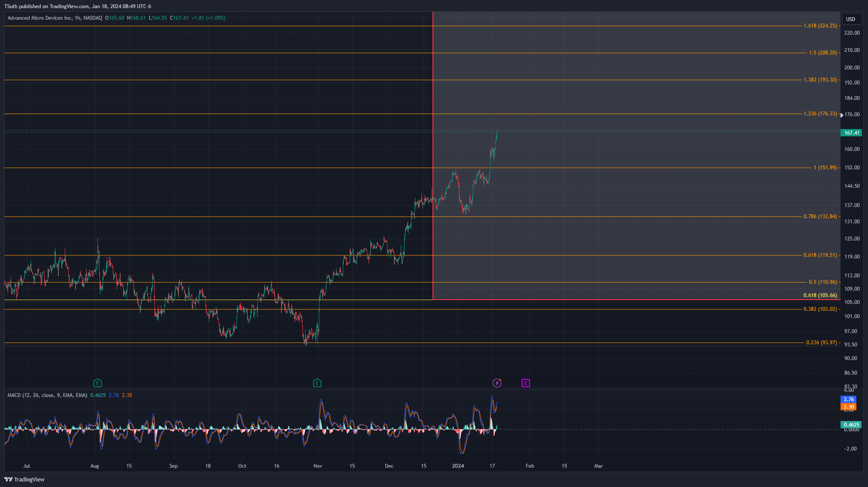Click the 0.786 (132.84) Fibonacci label
Image resolution: width=868 pixels, height=487 pixels.
pyautogui.click(x=820, y=216)
